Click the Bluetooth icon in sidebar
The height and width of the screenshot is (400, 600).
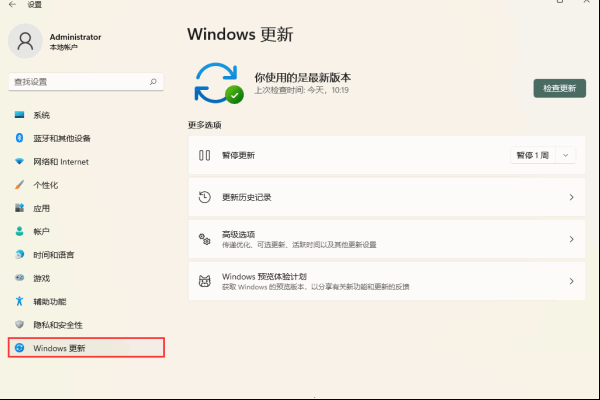[x=20, y=138]
